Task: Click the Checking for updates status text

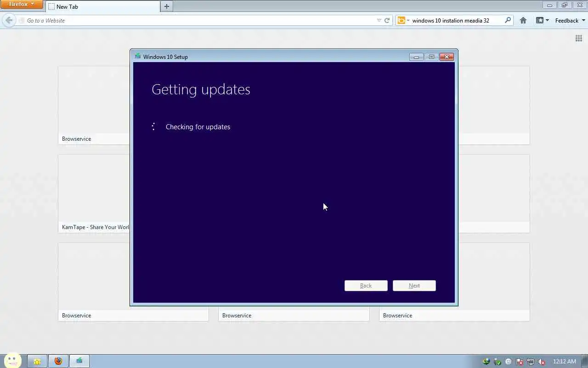Action: (x=198, y=127)
